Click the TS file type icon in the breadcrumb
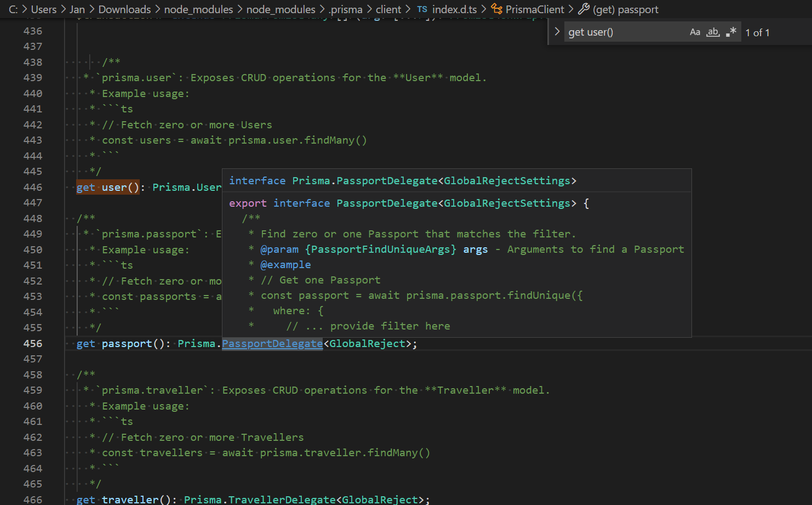This screenshot has width=812, height=505. tap(422, 9)
